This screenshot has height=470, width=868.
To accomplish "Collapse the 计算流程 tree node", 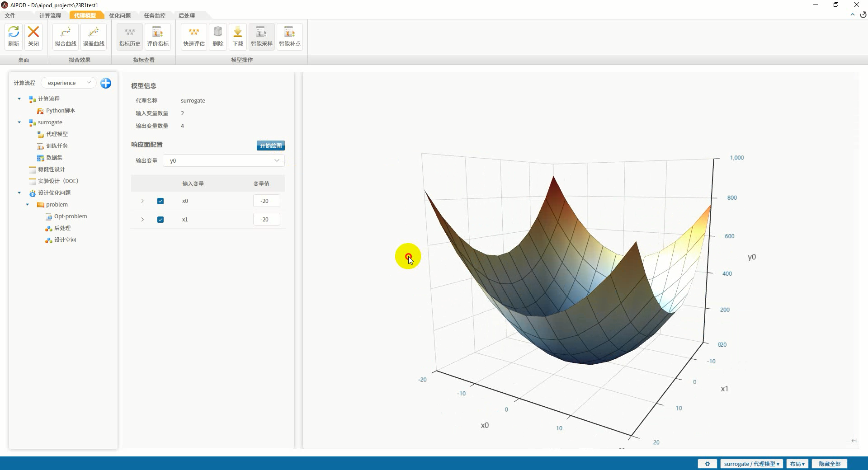I will (19, 99).
